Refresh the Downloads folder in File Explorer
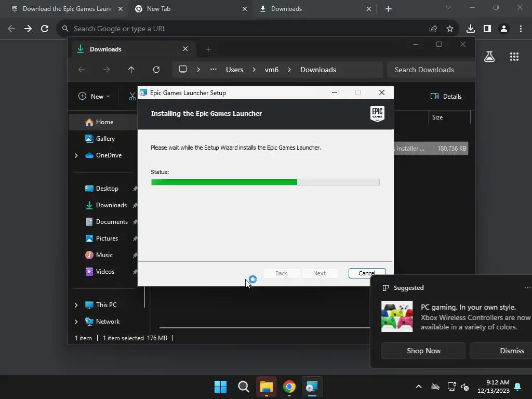 pos(156,70)
